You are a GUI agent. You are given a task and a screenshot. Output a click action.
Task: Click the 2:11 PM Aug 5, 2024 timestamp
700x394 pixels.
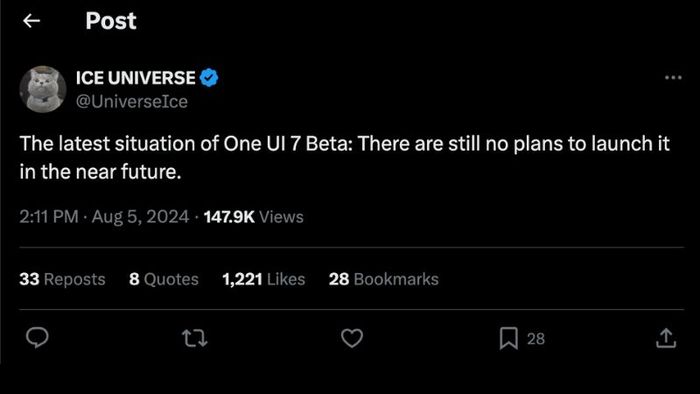(104, 217)
